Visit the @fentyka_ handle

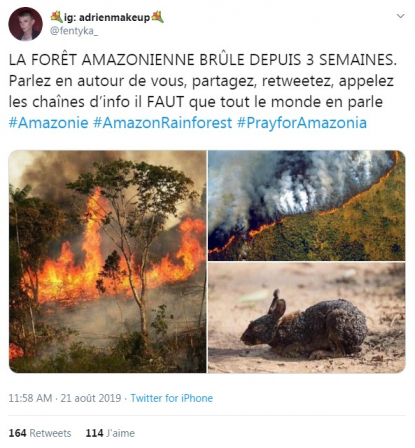(x=74, y=31)
